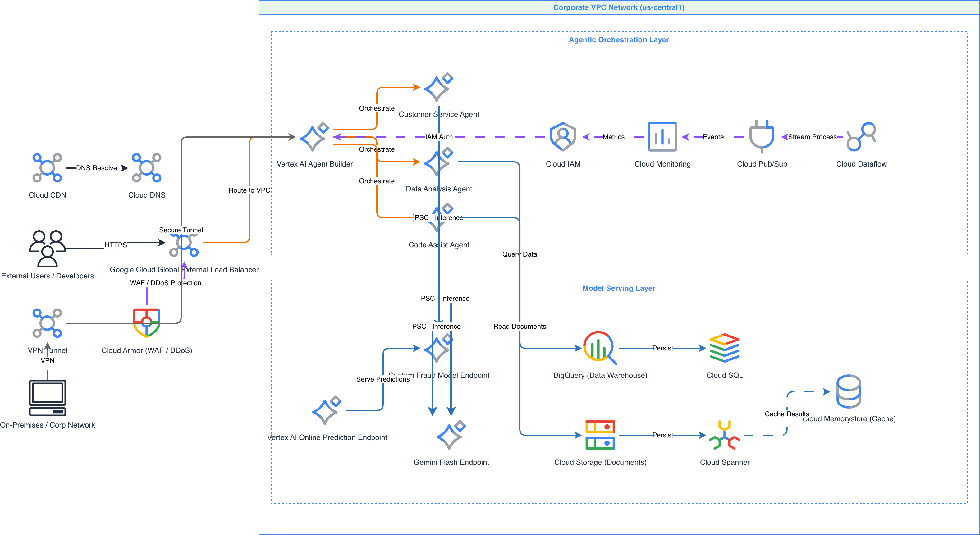Screen dimensions: 980x535
Task: Select the Route to VPC label
Action: click(249, 190)
